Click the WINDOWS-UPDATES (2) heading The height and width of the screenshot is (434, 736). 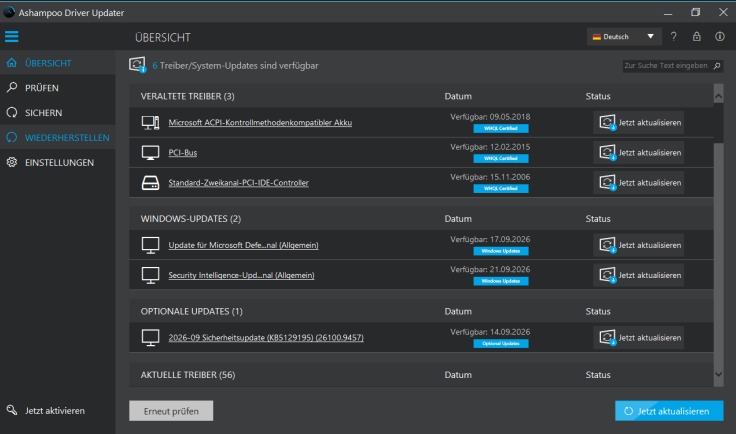point(191,219)
